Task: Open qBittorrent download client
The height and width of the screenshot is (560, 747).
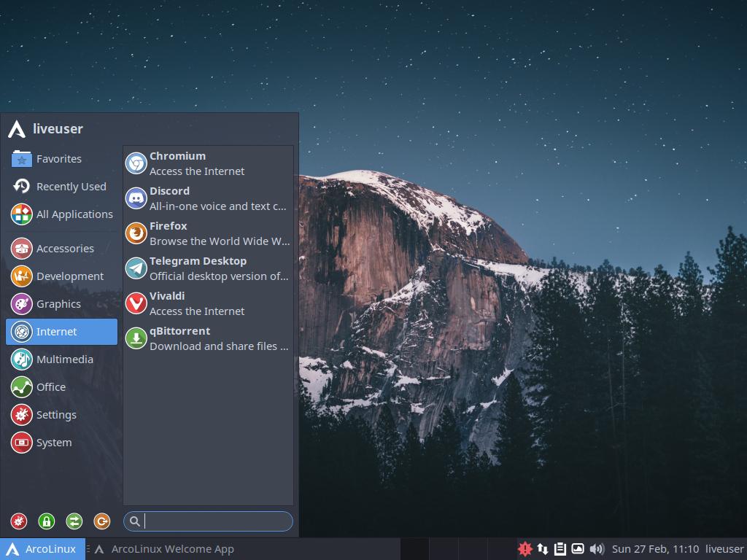Action: 208,338
